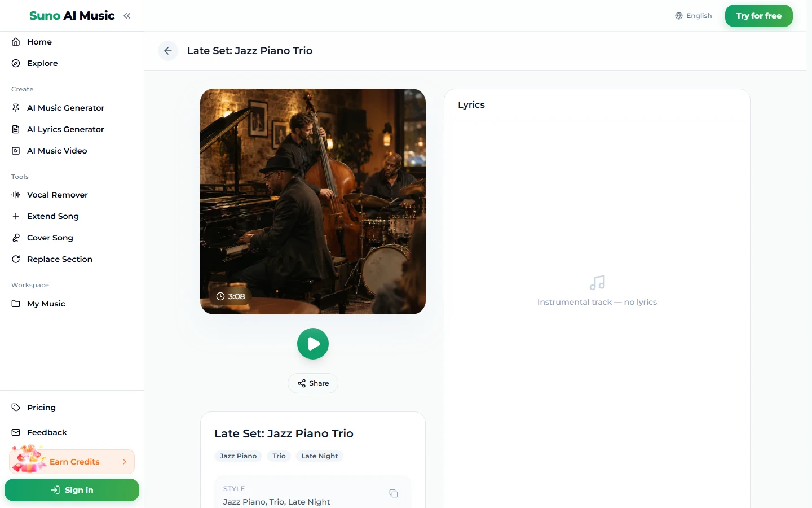Click the Feedback envelope icon
Image resolution: width=812 pixels, height=508 pixels.
pyautogui.click(x=16, y=432)
